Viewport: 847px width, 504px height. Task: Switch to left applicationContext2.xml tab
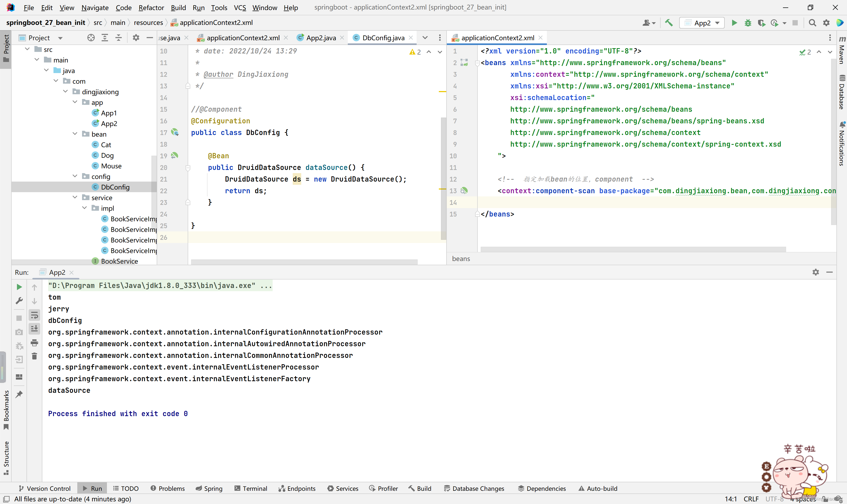(242, 38)
